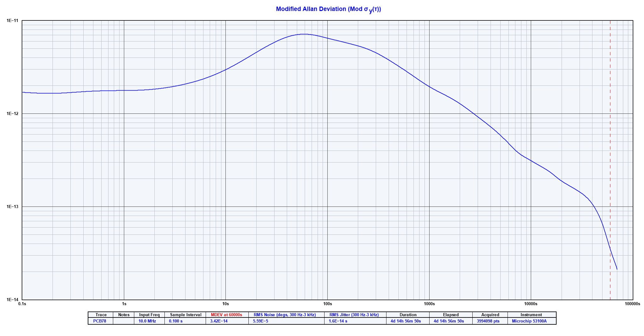Select the peak of the blue MDEV curve
Viewport: 644px width, 336px height.
coord(303,34)
